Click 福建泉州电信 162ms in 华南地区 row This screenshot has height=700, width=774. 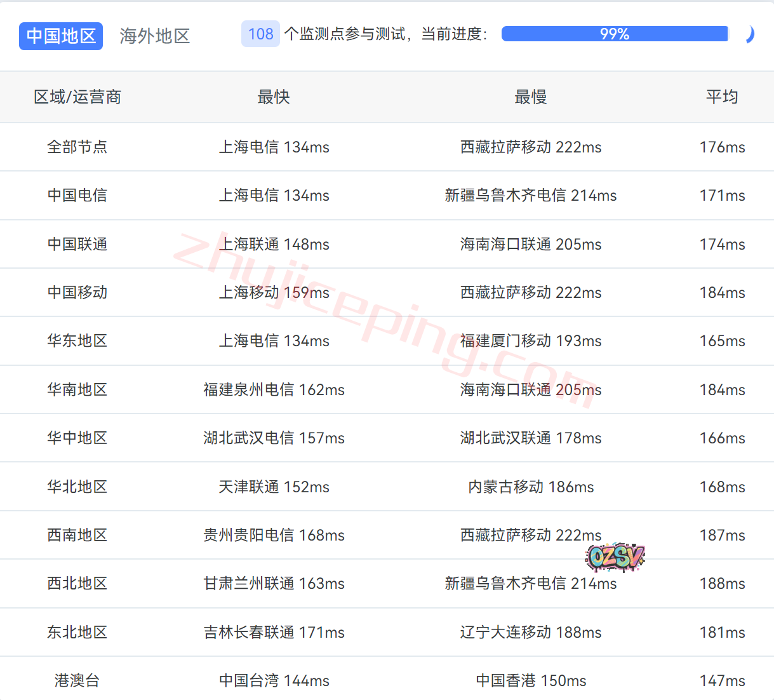274,390
